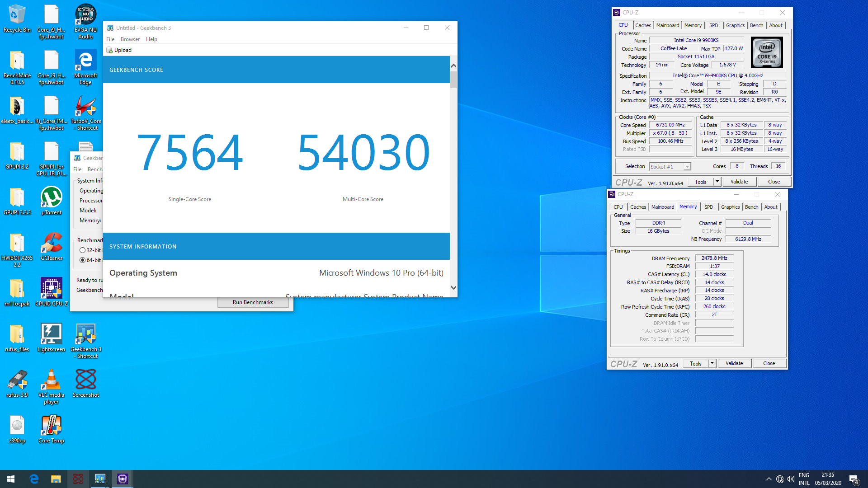
Task: Click ENG INTL language indicator
Action: click(x=804, y=479)
